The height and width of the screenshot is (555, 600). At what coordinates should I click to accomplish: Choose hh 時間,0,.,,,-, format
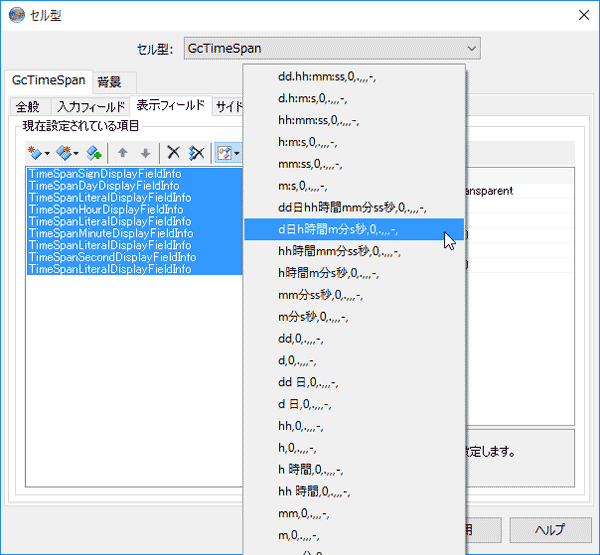coord(354,491)
